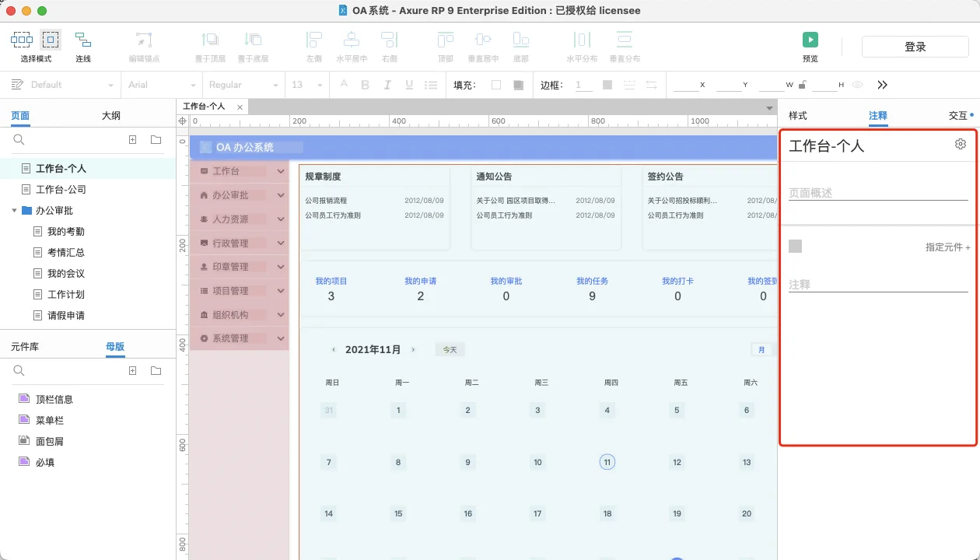Toggle the W/H aspect ratio lock
Screen dimensions: 980x560
click(801, 85)
